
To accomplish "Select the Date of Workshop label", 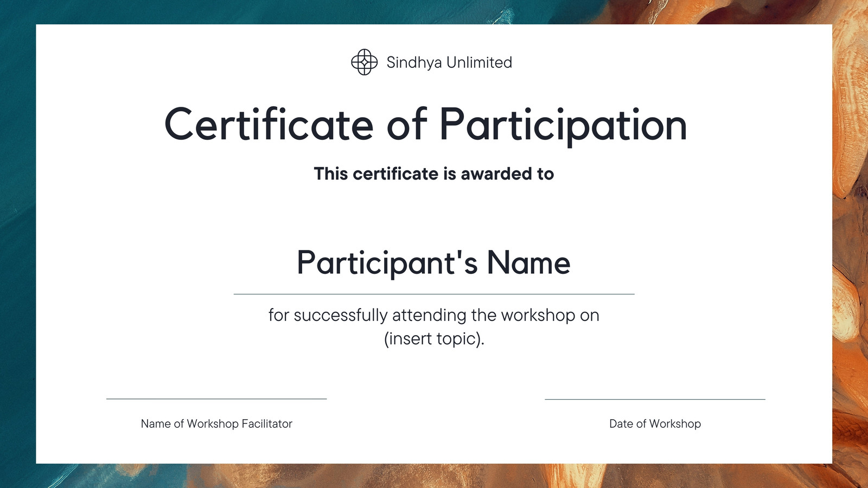I will tap(655, 423).
